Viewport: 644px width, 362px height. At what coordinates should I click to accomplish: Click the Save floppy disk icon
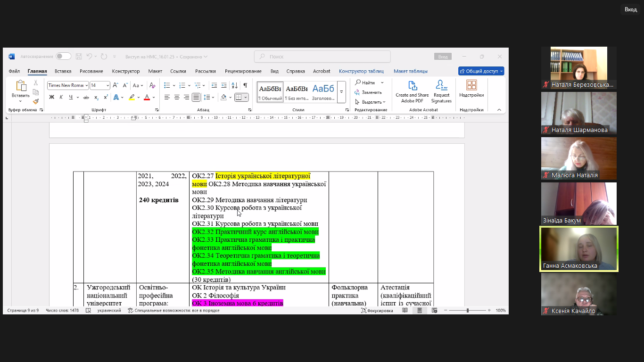(79, 57)
